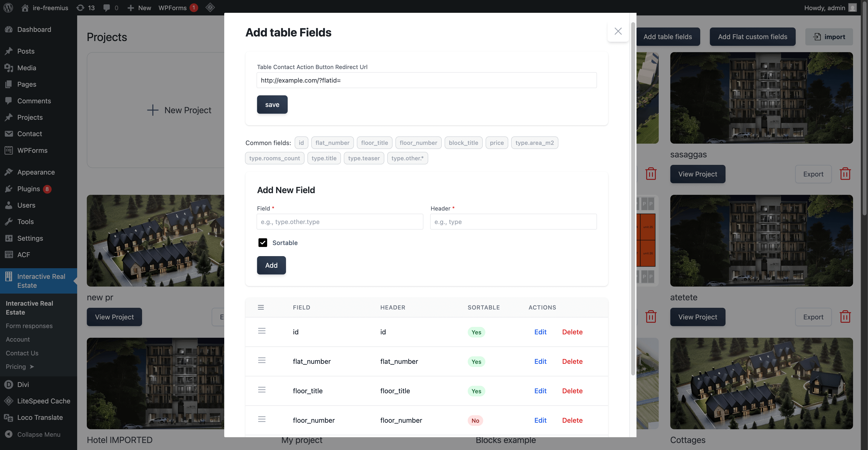This screenshot has height=450, width=868.
Task: Expand the Pricing submenu arrow
Action: (x=32, y=367)
